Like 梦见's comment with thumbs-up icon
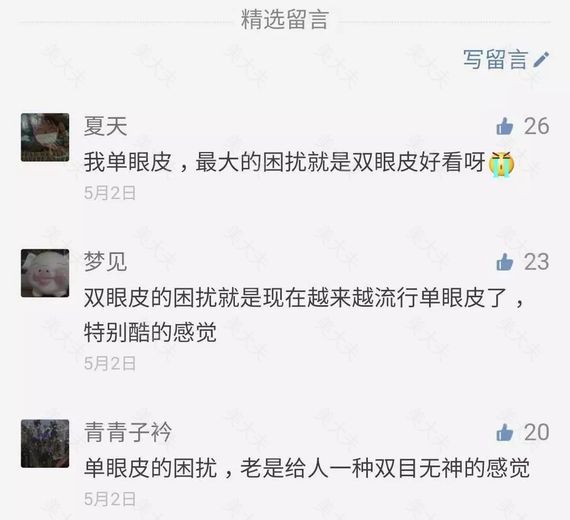 505,262
